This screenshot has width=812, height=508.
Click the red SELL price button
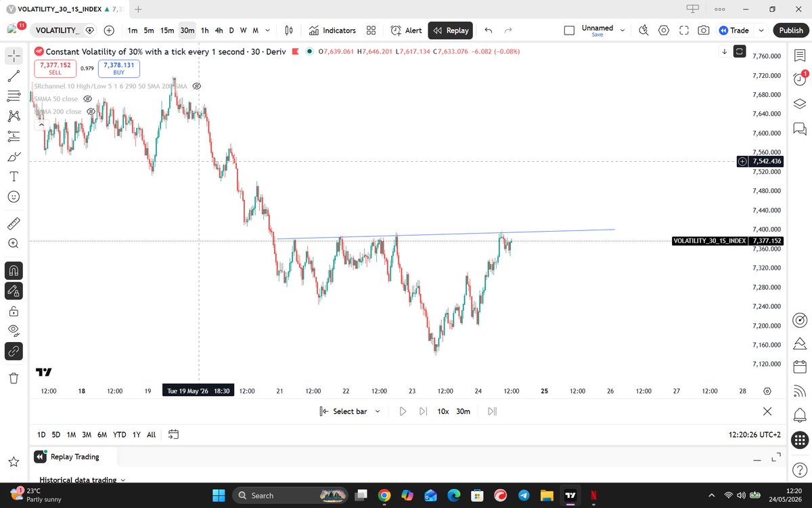pos(55,68)
